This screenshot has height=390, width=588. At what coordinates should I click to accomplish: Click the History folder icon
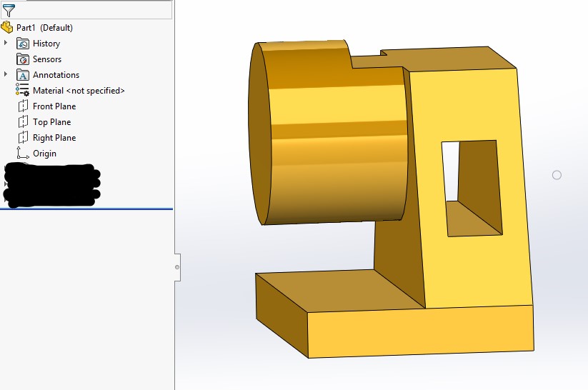coord(22,44)
